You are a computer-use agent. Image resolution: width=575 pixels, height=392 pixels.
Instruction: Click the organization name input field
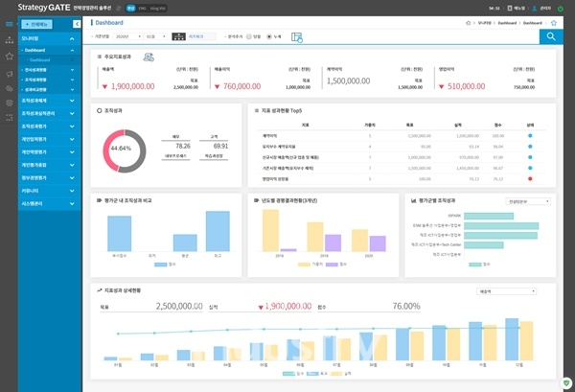[x=201, y=36]
